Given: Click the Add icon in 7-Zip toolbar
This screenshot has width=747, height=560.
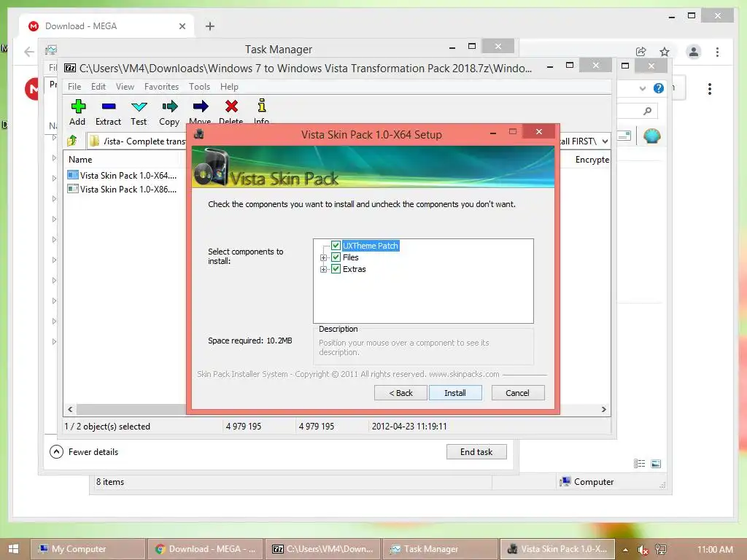Looking at the screenshot, I should point(78,106).
